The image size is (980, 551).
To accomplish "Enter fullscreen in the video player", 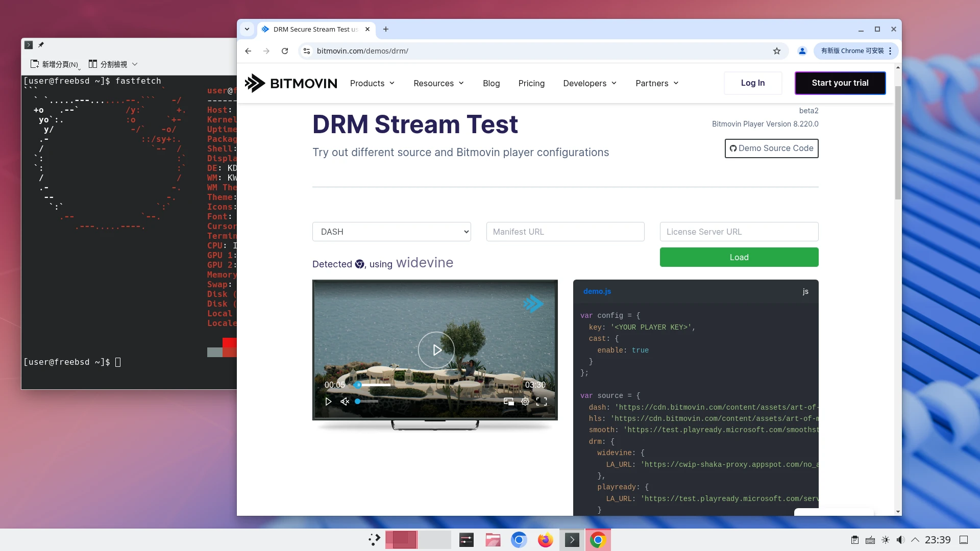I will click(x=542, y=402).
